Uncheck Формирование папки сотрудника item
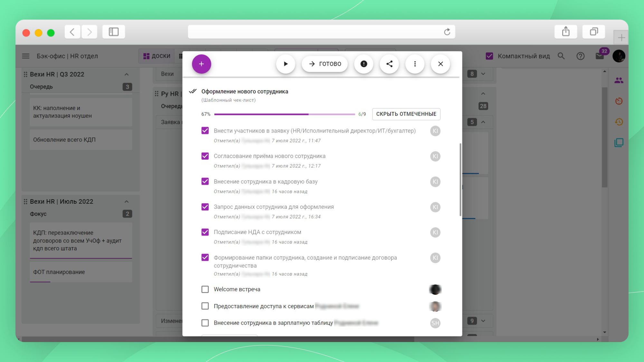 tap(205, 257)
